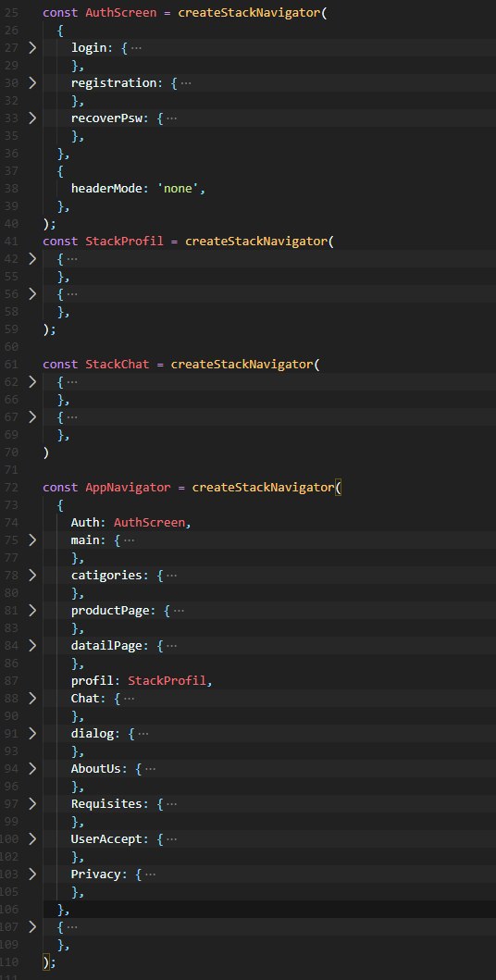This screenshot has height=980, width=496.
Task: Expand the folded datailPage block
Action: click(32, 644)
